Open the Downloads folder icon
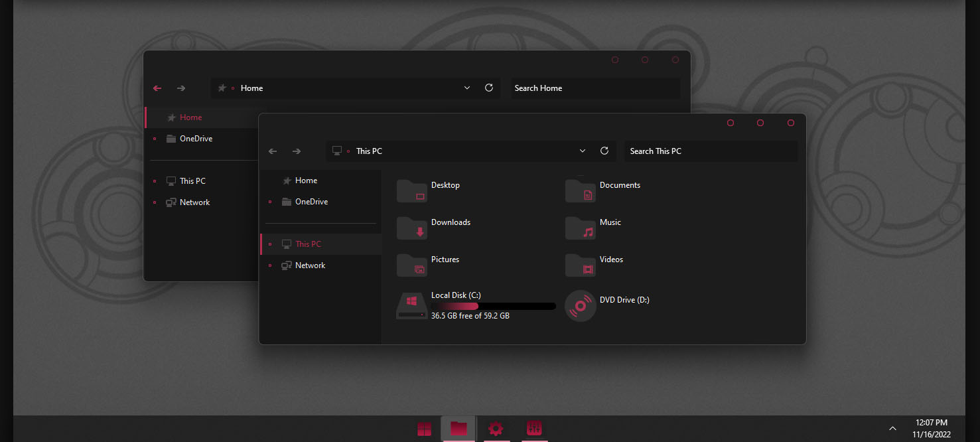980x442 pixels. pyautogui.click(x=411, y=228)
